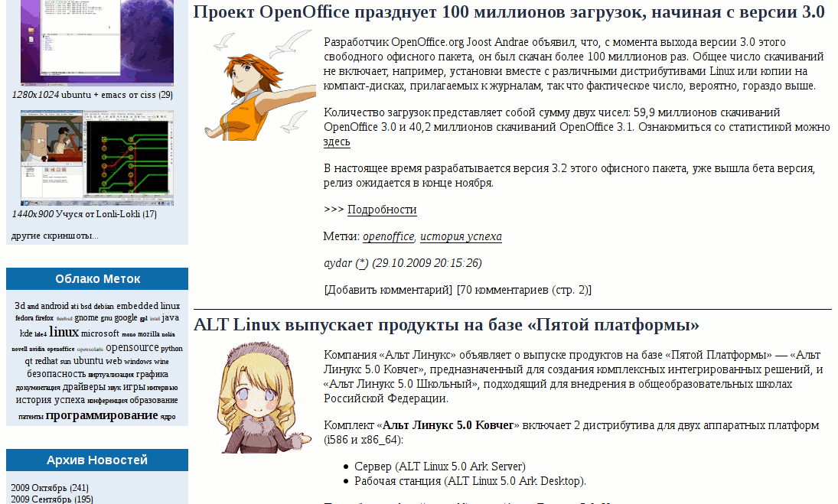Follow the «здесь» statistics link

point(337,141)
